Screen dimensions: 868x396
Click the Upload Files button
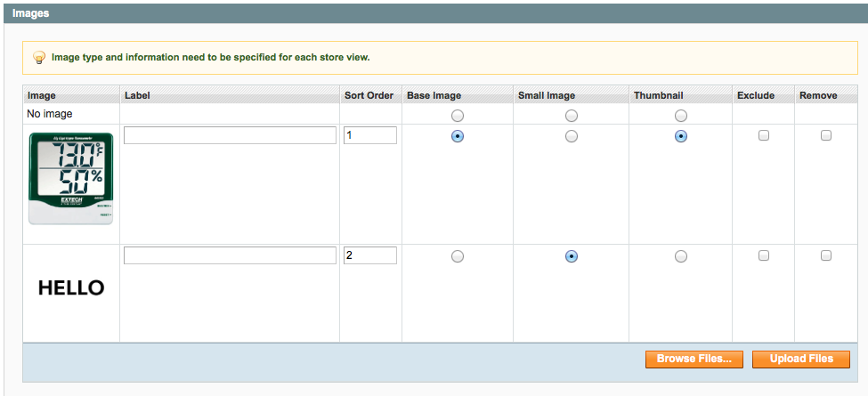[x=801, y=359]
